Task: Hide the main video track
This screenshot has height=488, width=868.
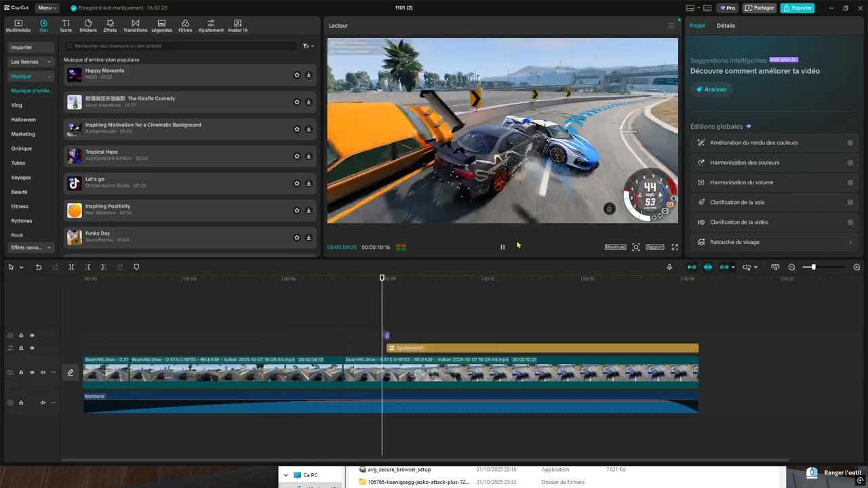Action: pos(32,372)
